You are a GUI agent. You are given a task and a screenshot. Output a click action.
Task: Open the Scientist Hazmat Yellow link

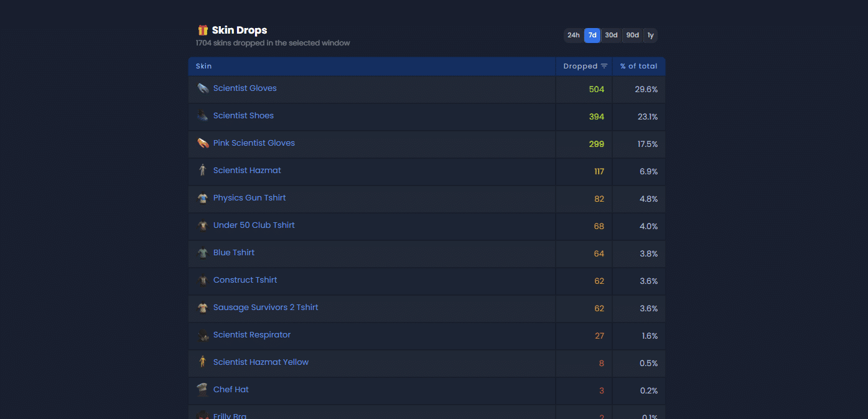(x=261, y=362)
